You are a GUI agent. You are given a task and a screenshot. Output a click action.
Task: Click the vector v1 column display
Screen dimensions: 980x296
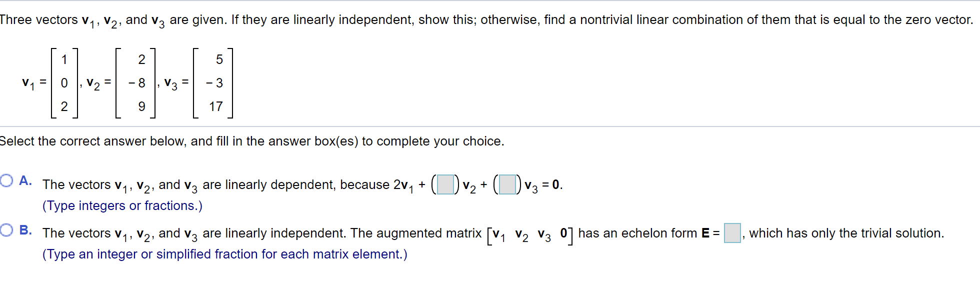pos(64,83)
